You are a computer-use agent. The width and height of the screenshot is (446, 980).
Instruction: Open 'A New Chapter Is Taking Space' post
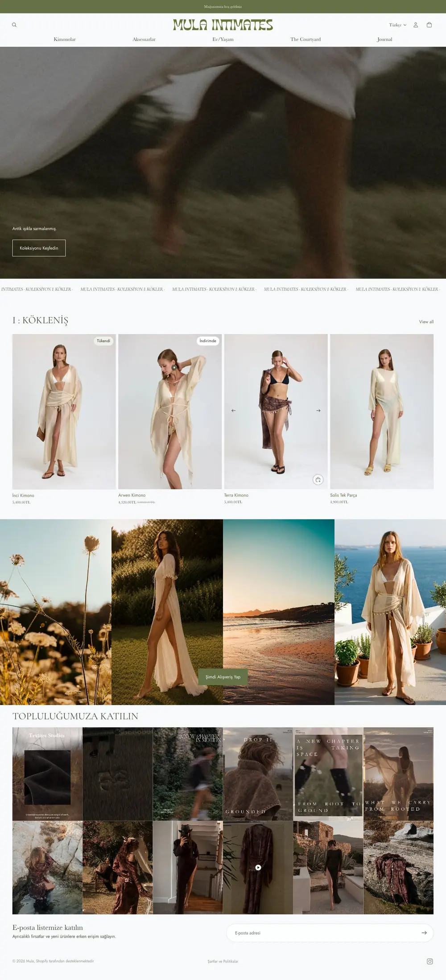point(328,774)
